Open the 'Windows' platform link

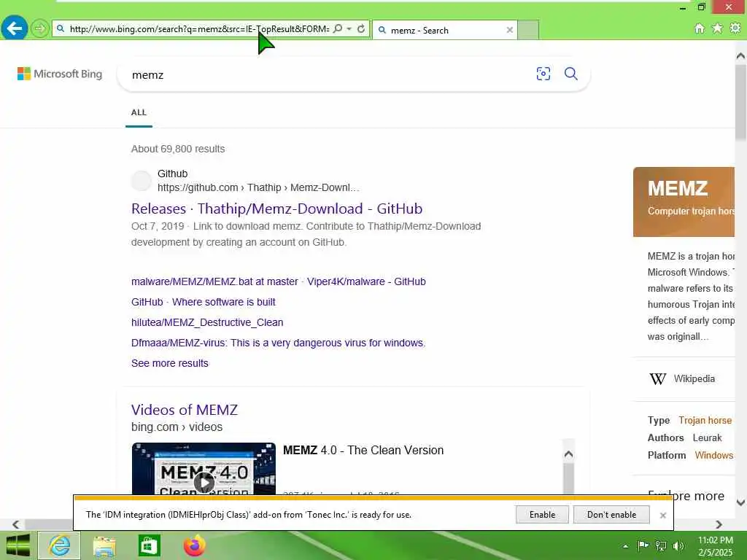[713, 455]
